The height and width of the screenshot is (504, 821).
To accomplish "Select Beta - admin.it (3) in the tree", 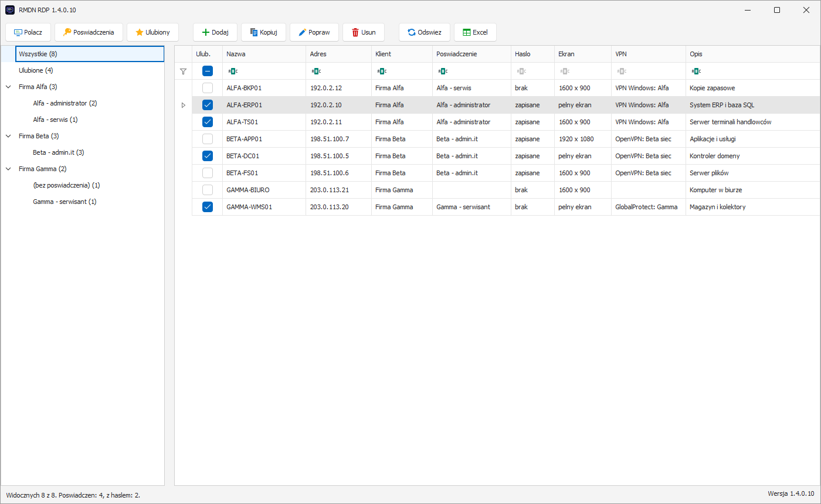I will point(59,152).
